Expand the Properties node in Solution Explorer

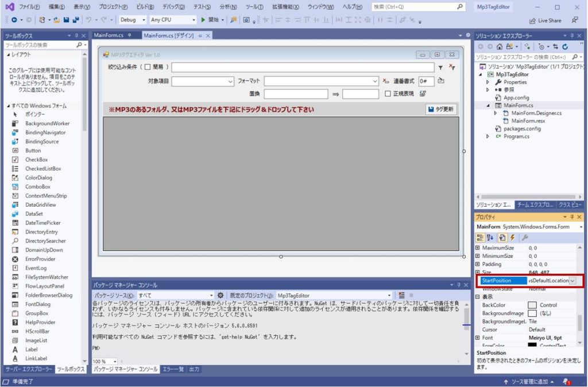(488, 82)
